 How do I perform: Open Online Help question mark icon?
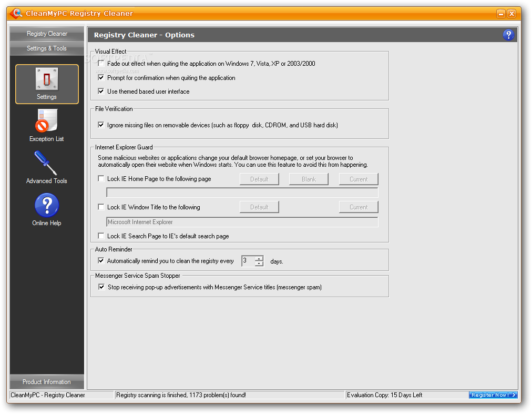click(x=47, y=205)
